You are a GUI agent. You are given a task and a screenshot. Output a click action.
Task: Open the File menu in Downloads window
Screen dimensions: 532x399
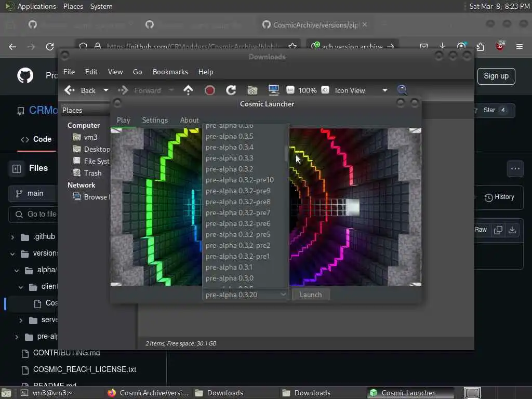pyautogui.click(x=69, y=72)
